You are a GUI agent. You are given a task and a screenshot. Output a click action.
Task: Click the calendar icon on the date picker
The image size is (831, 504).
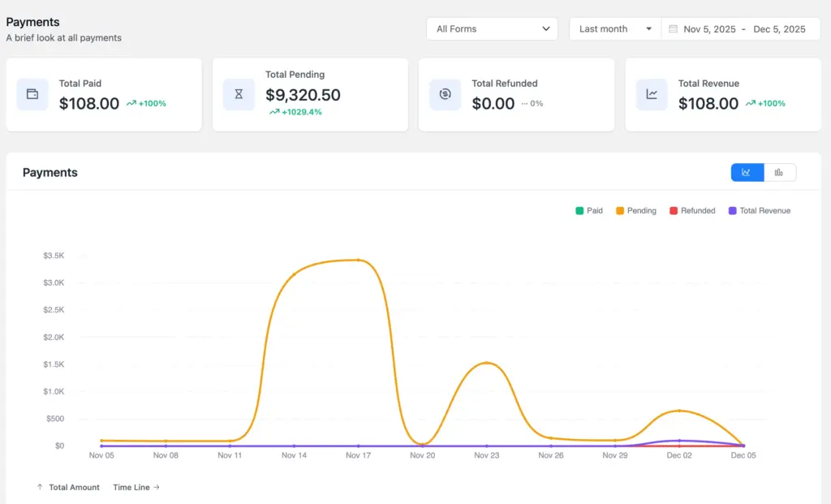674,28
